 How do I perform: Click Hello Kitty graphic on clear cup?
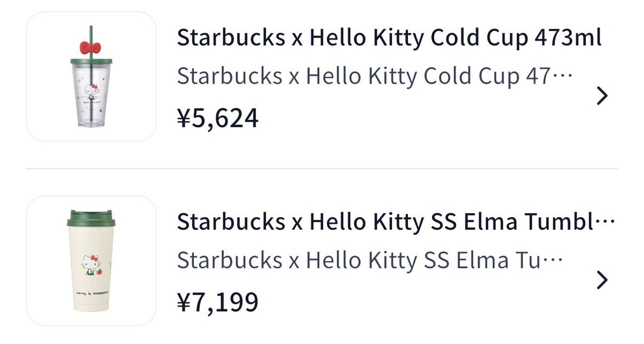[x=91, y=92]
